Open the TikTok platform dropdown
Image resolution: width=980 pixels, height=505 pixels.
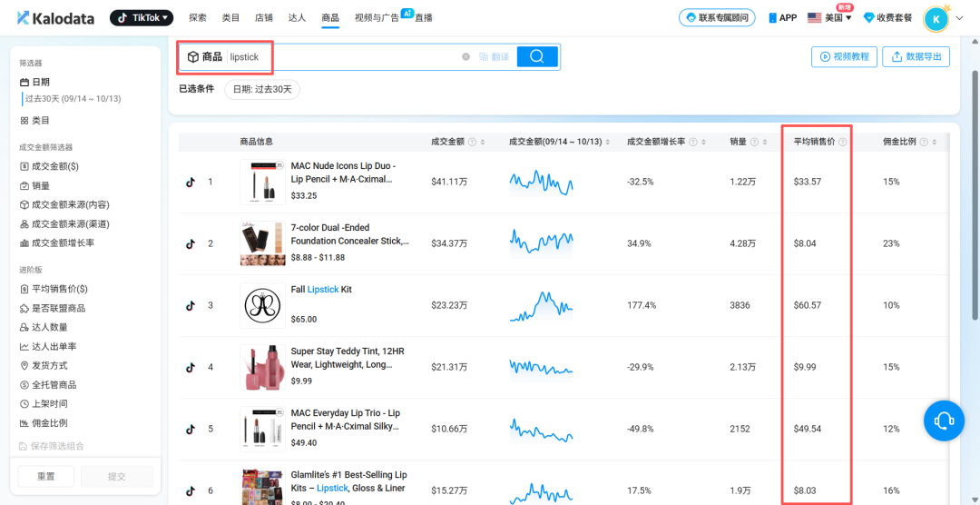[142, 17]
